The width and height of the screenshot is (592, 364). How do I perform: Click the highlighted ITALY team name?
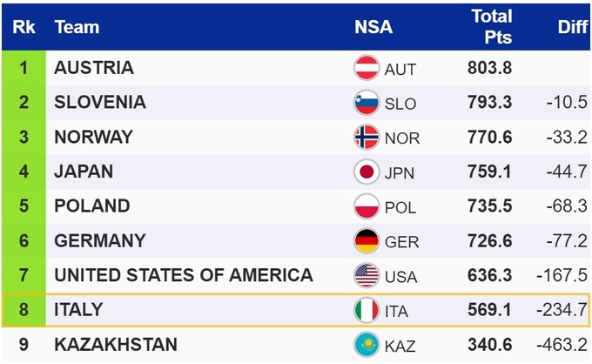78,310
